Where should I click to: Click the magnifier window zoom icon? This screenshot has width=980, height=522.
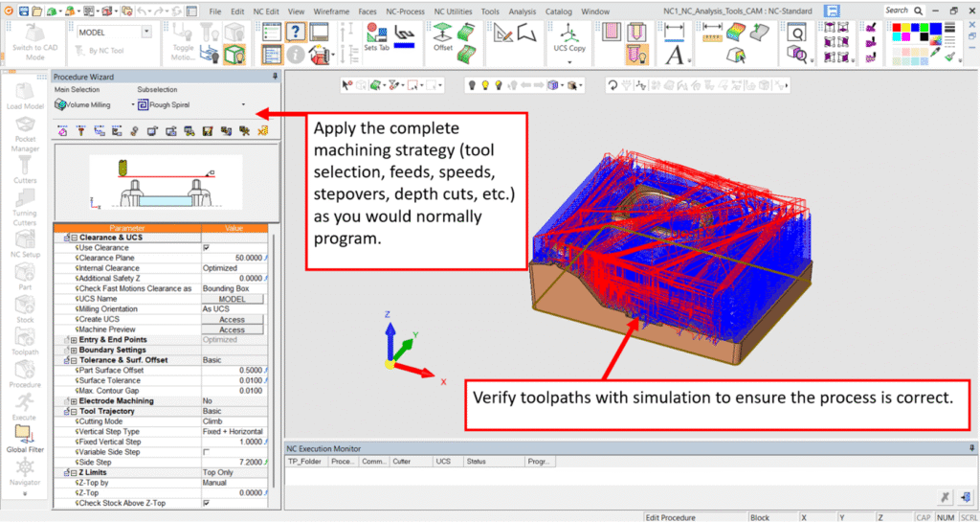click(797, 32)
